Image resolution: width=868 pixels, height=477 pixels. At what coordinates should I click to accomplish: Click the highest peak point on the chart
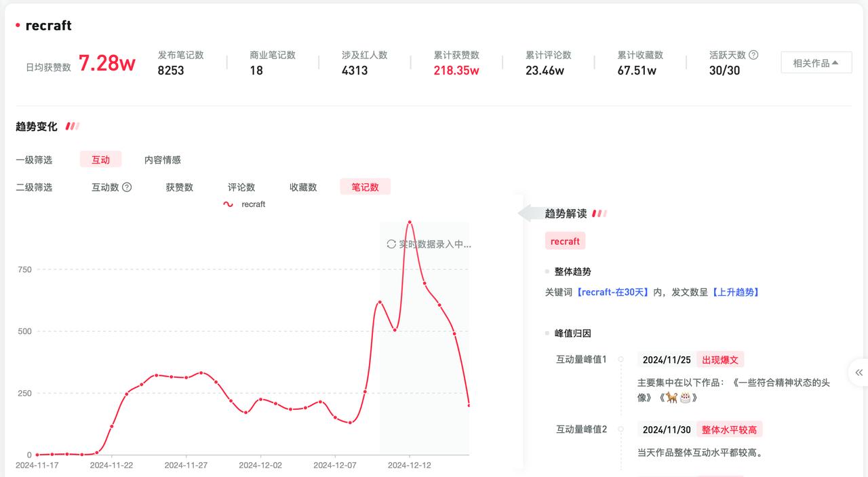[410, 222]
